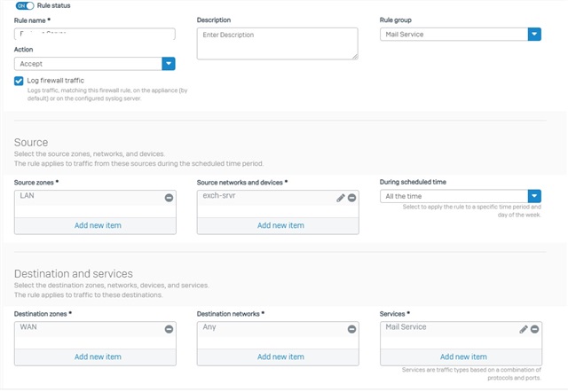Add new item to Destination networks
This screenshot has width=568, height=392.
coord(280,357)
